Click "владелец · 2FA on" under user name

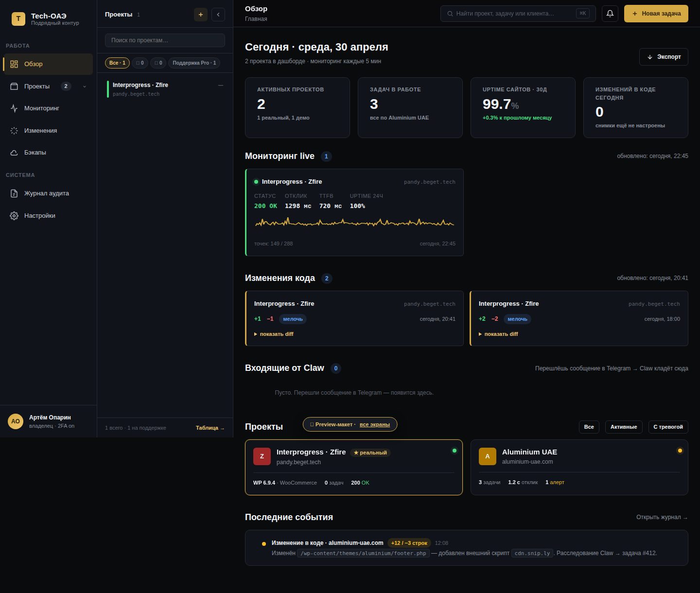pos(52,426)
